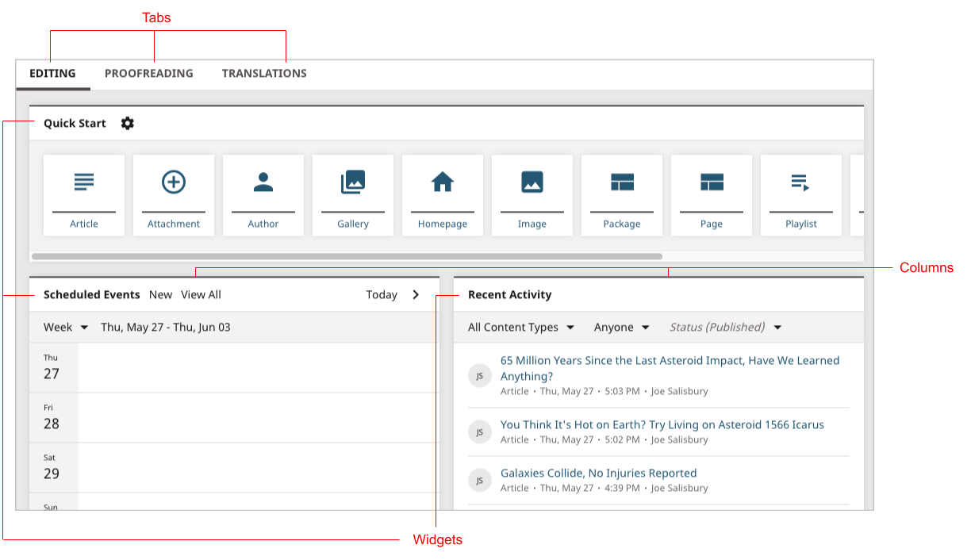
Task: Create a new Page from Quick Start
Action: tap(712, 195)
